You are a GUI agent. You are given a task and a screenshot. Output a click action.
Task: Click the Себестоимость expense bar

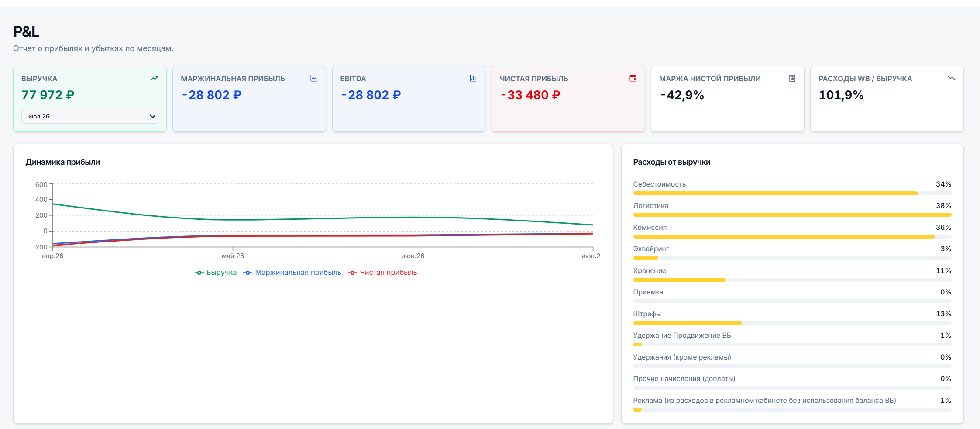point(792,193)
